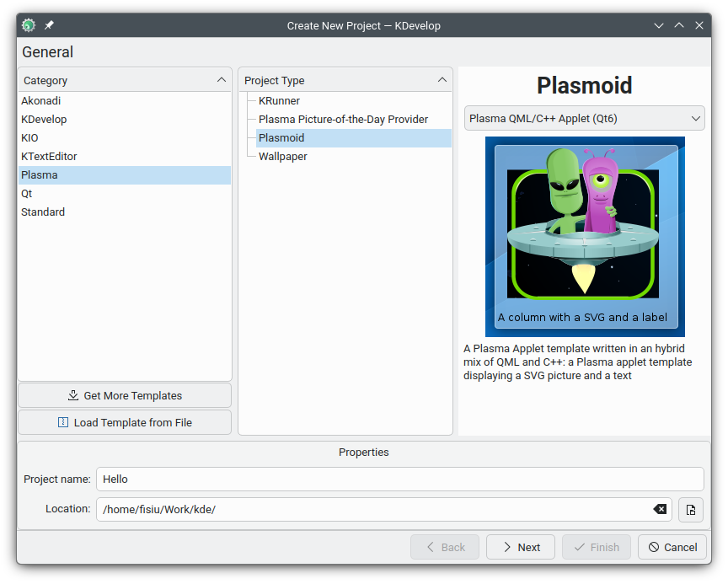Select Plasma Picture-of-the-Day Provider type
The height and width of the screenshot is (584, 728).
tap(343, 119)
